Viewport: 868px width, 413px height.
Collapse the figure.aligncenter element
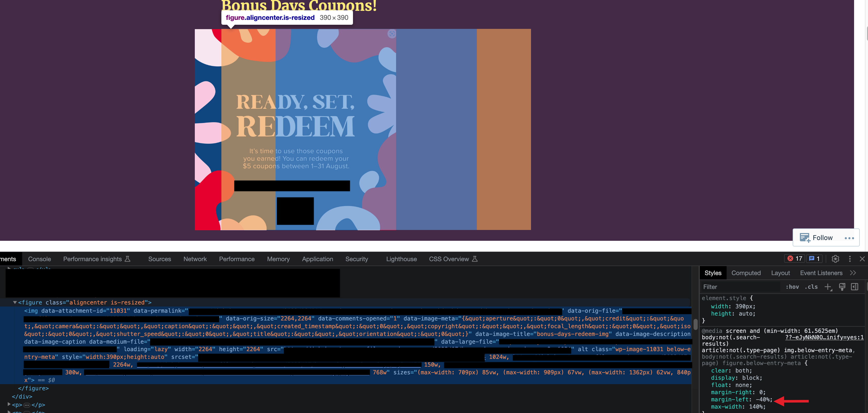tap(15, 302)
